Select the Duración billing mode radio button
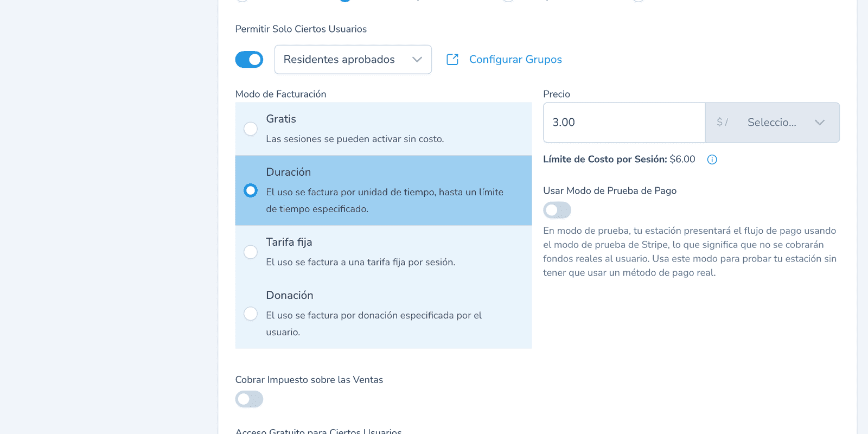Screen dimensions: 868x434 point(251,190)
